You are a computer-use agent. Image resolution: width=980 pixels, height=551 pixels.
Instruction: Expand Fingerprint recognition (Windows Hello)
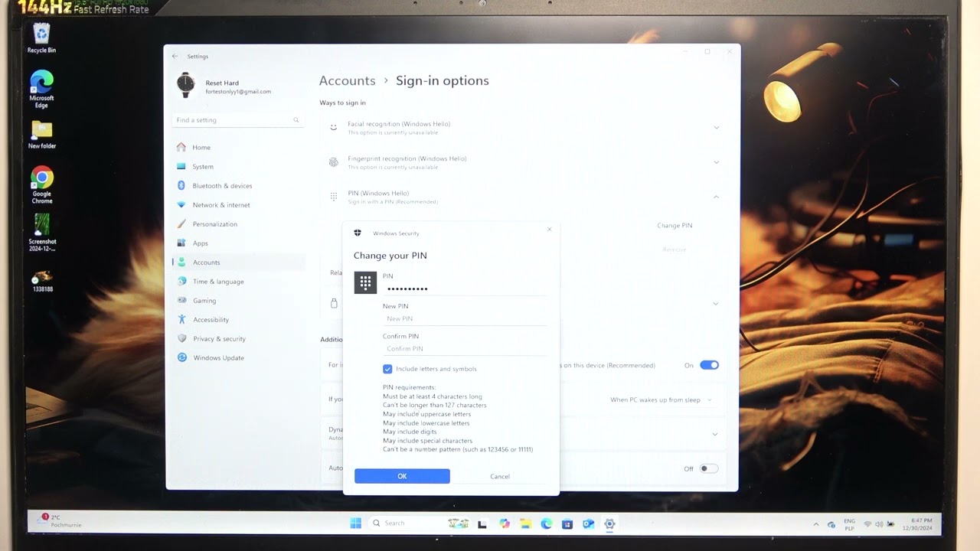pos(717,162)
